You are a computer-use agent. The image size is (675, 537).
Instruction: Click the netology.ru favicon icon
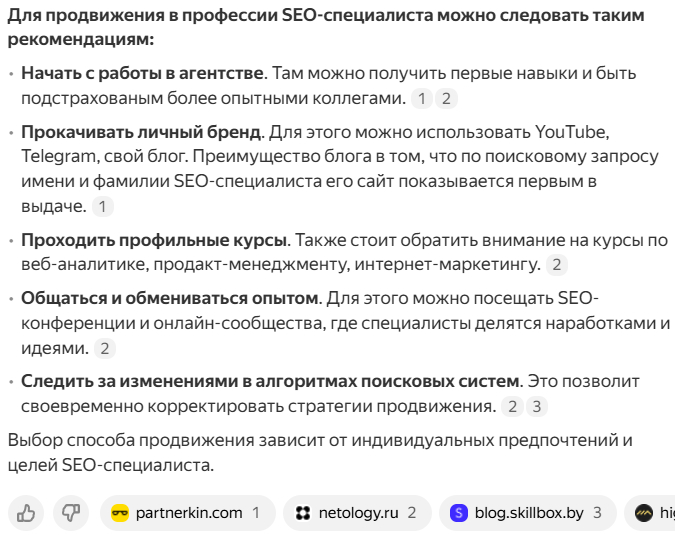(303, 513)
